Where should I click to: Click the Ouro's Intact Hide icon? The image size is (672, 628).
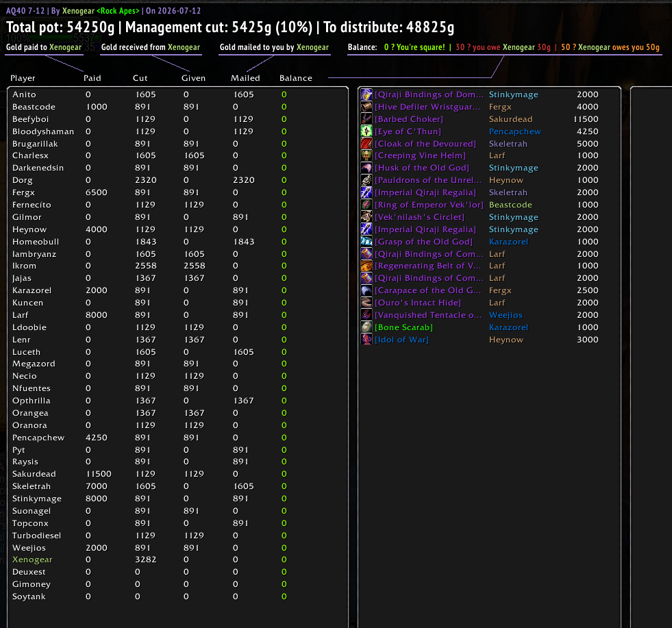point(366,303)
